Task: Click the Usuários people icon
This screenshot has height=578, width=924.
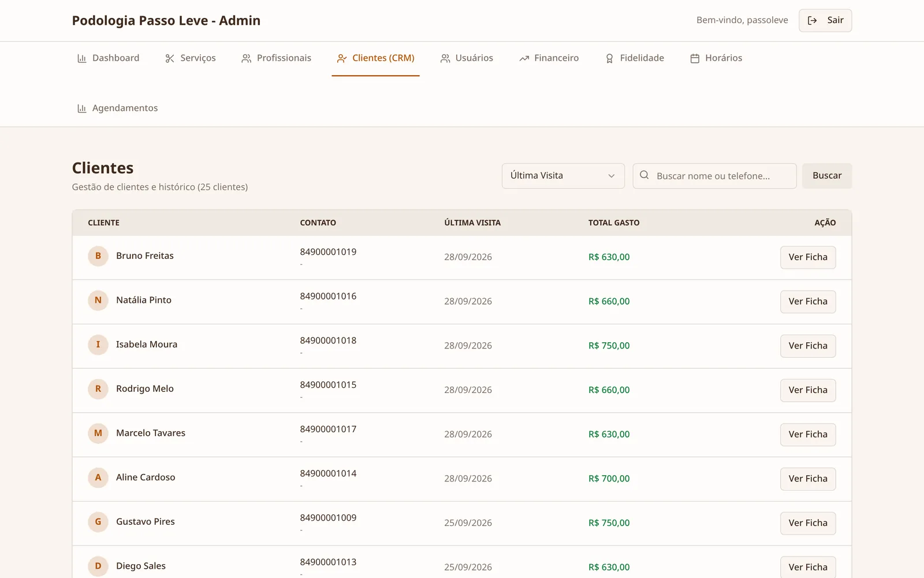Action: point(445,58)
